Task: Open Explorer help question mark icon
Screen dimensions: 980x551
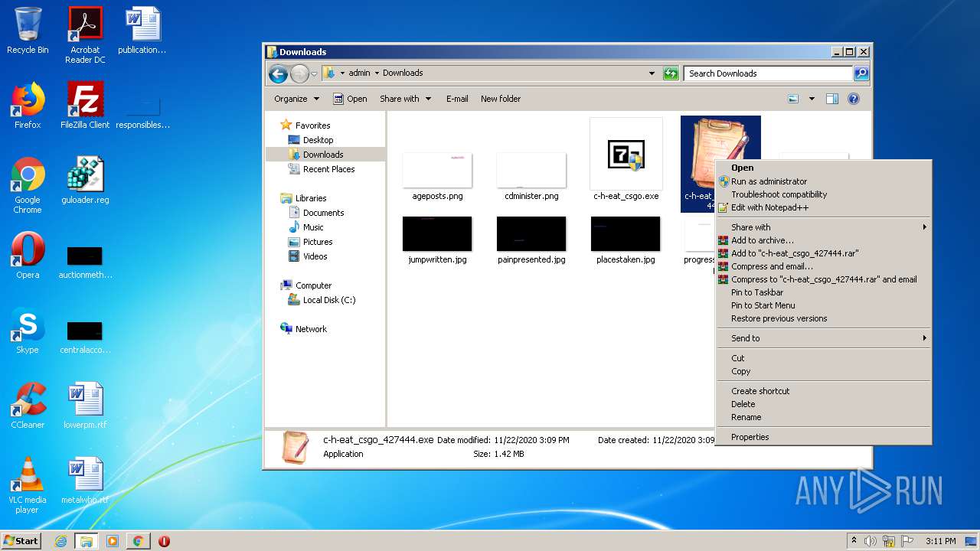Action: 854,99
